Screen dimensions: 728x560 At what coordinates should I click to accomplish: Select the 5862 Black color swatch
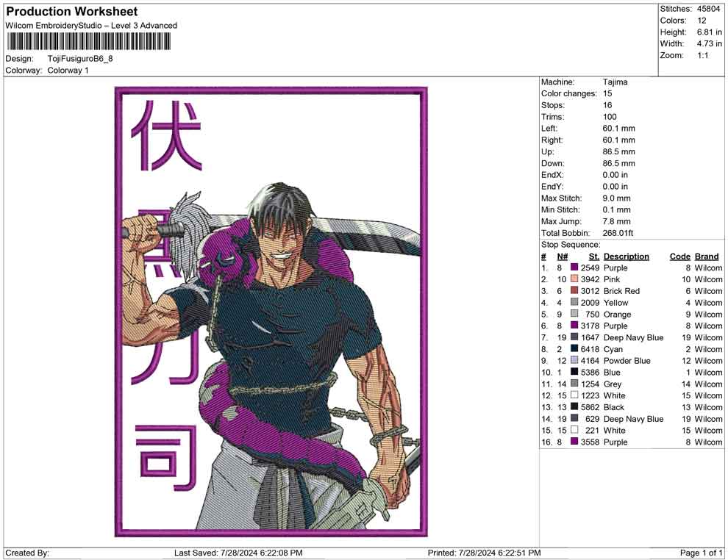tap(574, 406)
